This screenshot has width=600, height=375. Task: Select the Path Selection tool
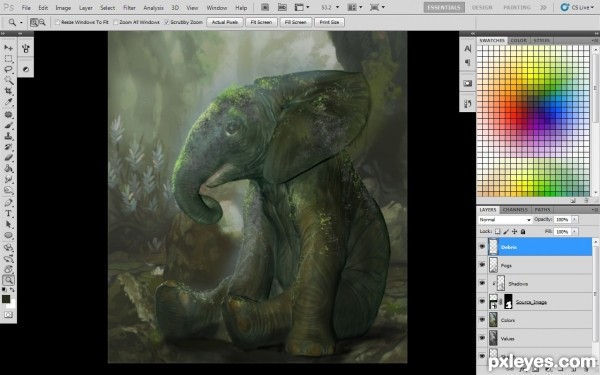[x=8, y=224]
